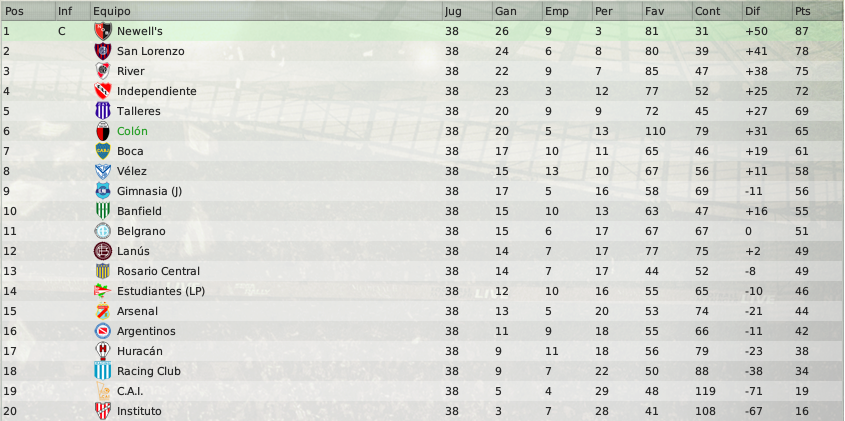Click the Newell's club crest icon

point(102,31)
